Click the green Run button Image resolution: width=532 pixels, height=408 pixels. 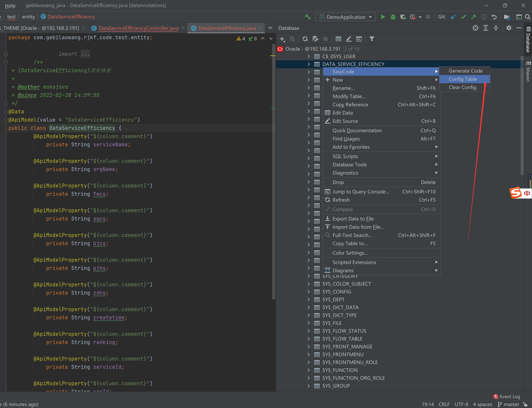coord(383,17)
